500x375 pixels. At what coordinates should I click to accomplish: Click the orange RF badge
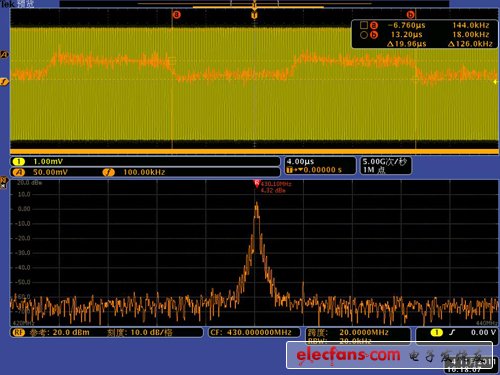[x=19, y=332]
